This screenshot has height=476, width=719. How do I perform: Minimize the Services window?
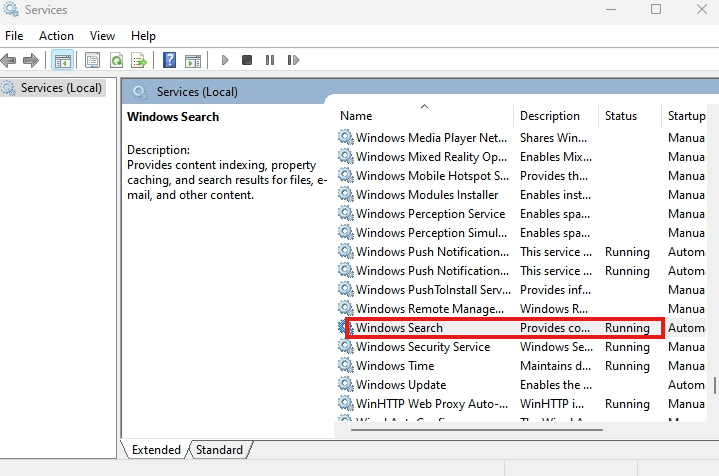pos(611,9)
